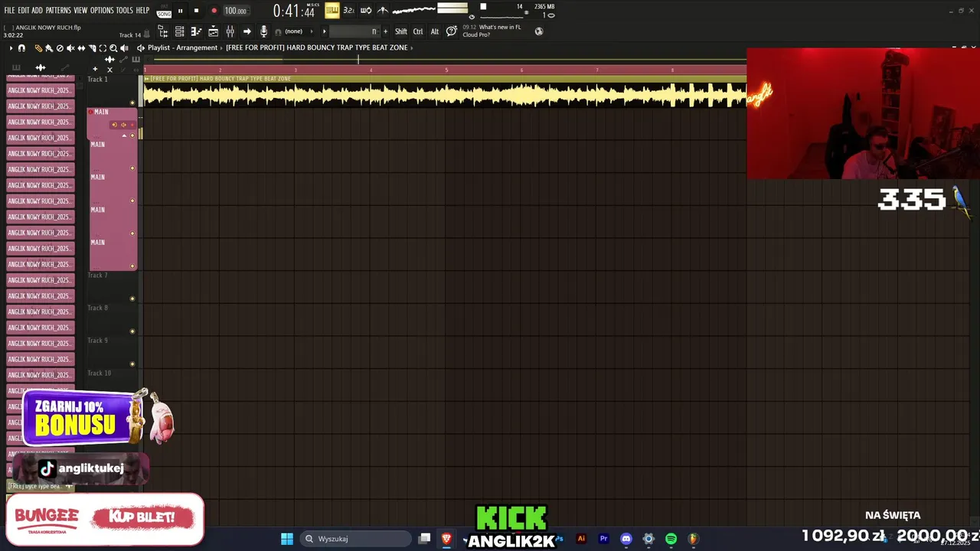Open the mixer with faders icon
This screenshot has width=980, height=551.
tap(230, 31)
